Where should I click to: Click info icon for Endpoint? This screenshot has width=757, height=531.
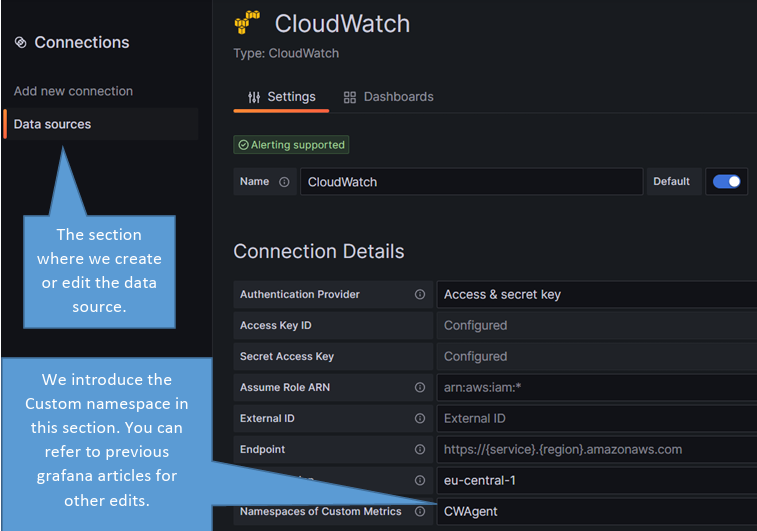pos(420,449)
